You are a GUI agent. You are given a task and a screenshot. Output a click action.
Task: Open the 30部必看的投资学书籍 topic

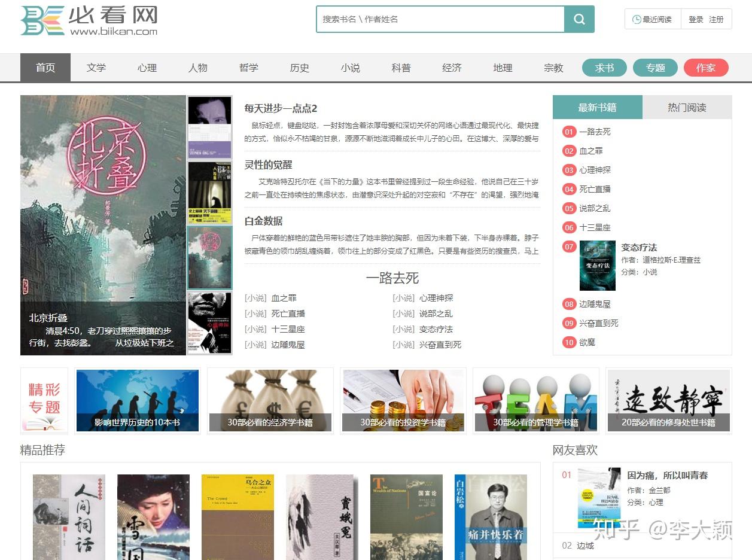pyautogui.click(x=403, y=400)
